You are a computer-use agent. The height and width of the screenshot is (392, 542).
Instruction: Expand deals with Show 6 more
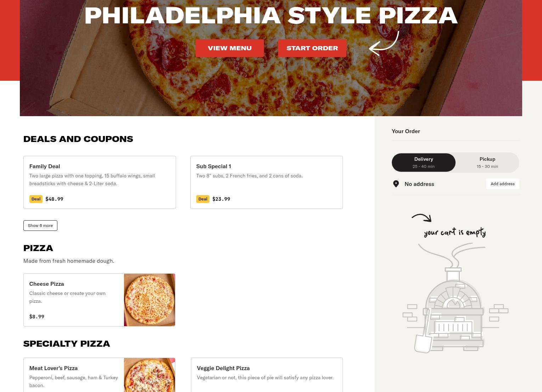(40, 226)
